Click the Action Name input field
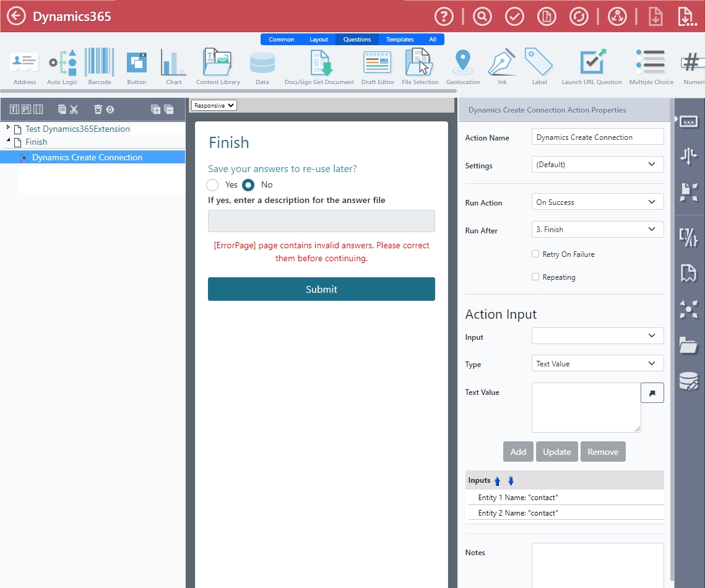The width and height of the screenshot is (705, 588). point(597,137)
